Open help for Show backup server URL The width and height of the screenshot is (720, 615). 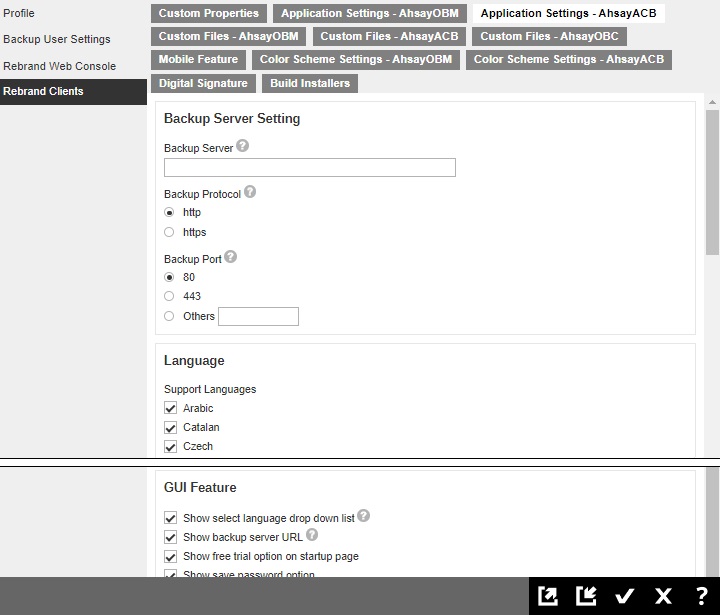point(312,535)
